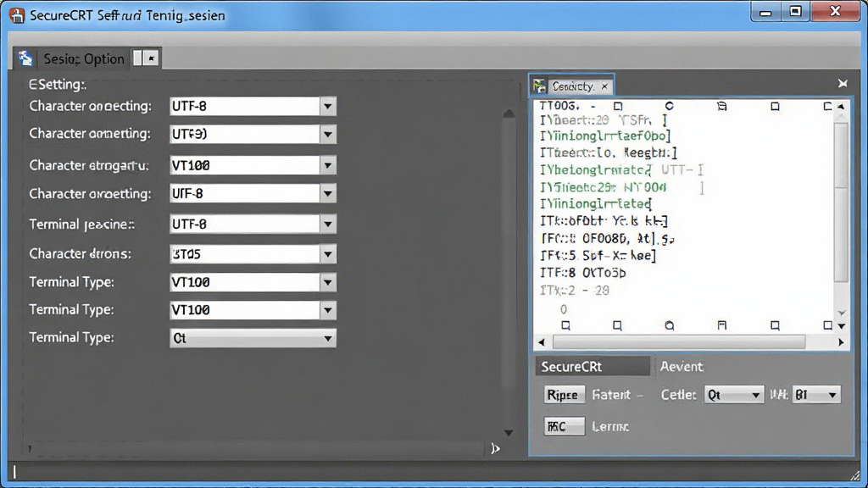Click the list's vertical scrollbar thumb
Image resolution: width=868 pixels, height=488 pixels.
841,202
